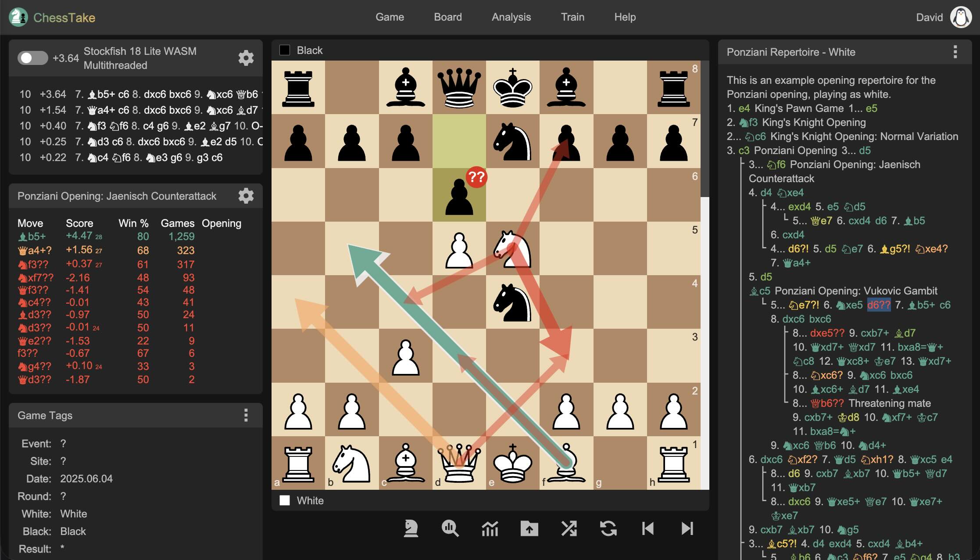Click the refresh circular arrows icon
980x560 pixels.
[x=608, y=528]
